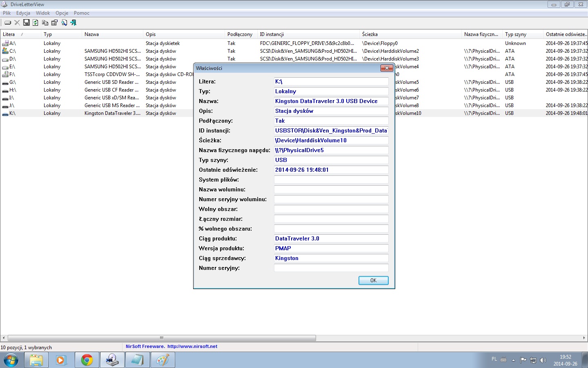Image resolution: width=588 pixels, height=368 pixels.
Task: Click OK in the Właściwości dialog
Action: [373, 280]
